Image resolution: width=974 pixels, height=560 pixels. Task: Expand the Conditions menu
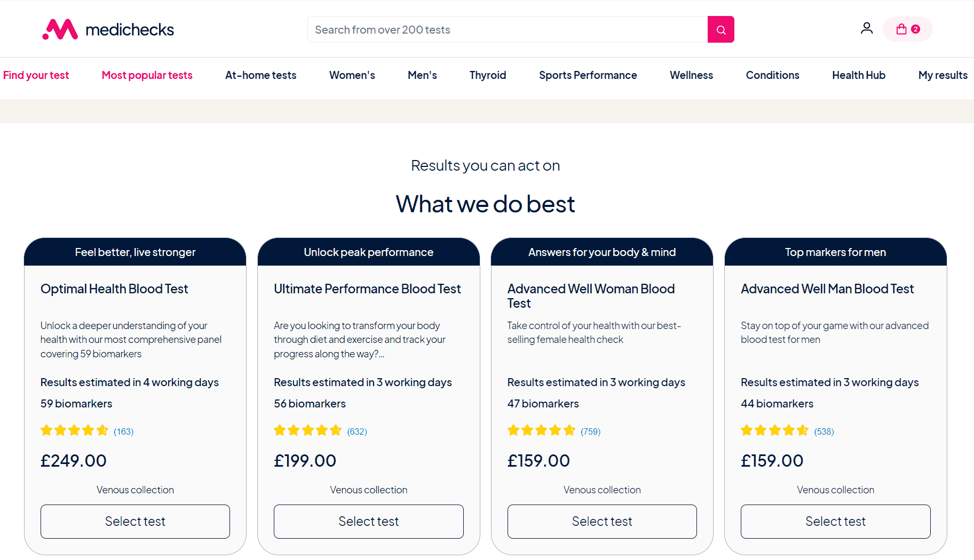click(772, 75)
